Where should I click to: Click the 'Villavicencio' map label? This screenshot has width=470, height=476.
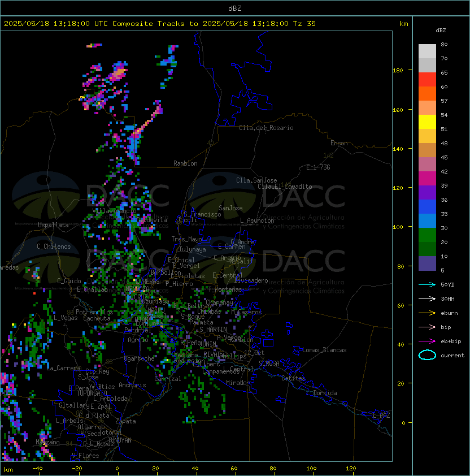pos(114,211)
